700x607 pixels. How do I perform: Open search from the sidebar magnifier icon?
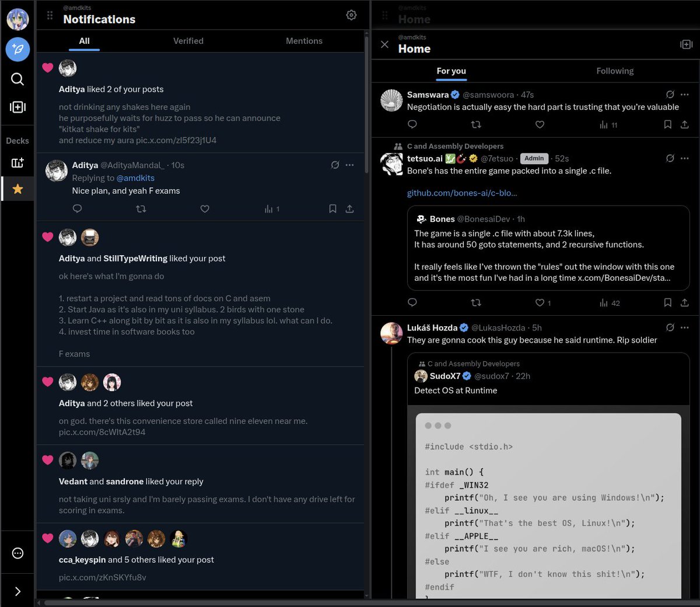click(17, 79)
